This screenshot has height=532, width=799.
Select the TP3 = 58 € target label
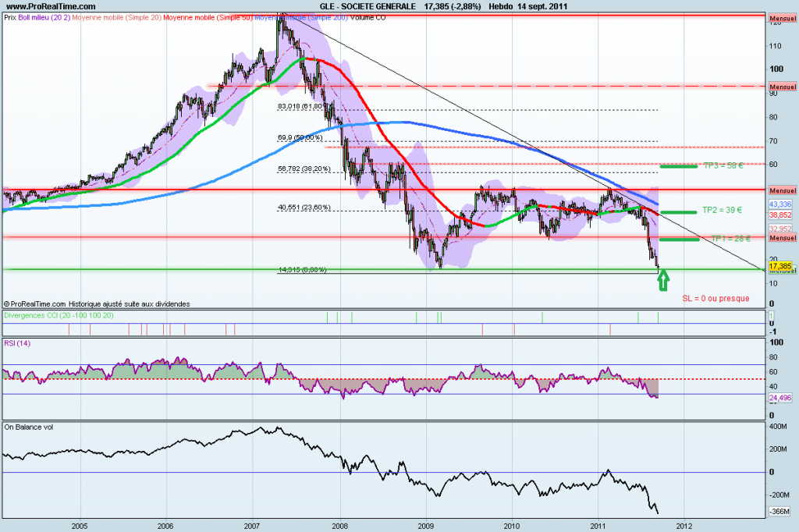[723, 165]
